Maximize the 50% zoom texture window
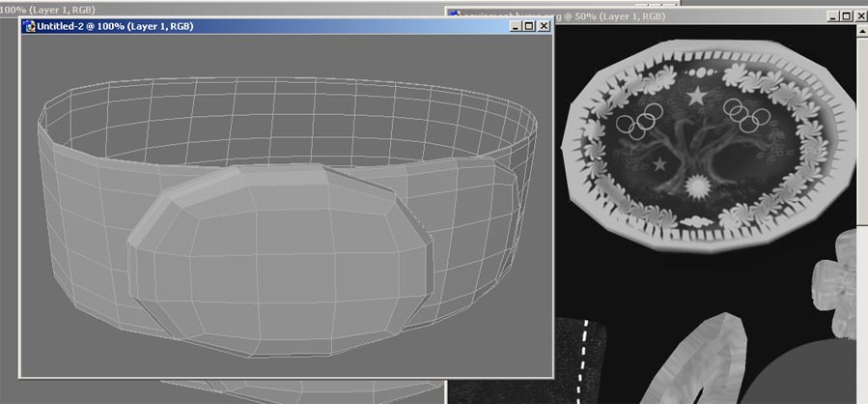Image resolution: width=868 pixels, height=404 pixels. 847,15
